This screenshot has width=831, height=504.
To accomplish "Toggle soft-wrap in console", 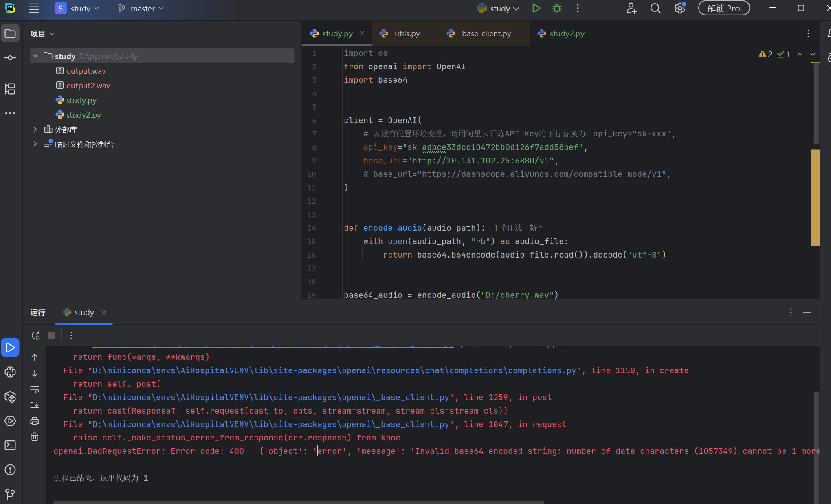I will click(35, 390).
